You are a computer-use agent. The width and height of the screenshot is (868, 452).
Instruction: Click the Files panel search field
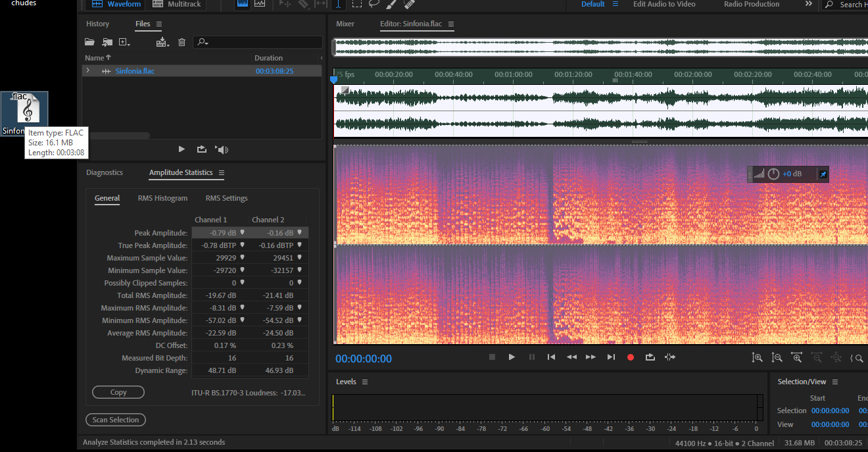(263, 42)
